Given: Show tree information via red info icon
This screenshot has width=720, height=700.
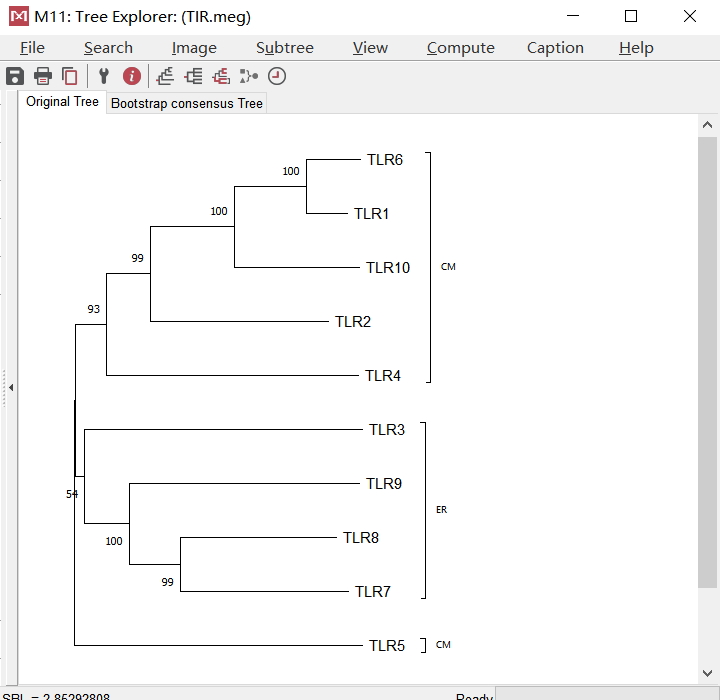Looking at the screenshot, I should pos(132,76).
